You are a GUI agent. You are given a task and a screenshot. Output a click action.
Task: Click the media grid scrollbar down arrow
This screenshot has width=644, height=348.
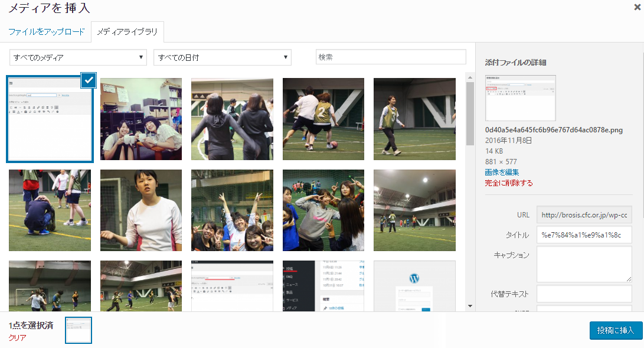click(x=470, y=306)
